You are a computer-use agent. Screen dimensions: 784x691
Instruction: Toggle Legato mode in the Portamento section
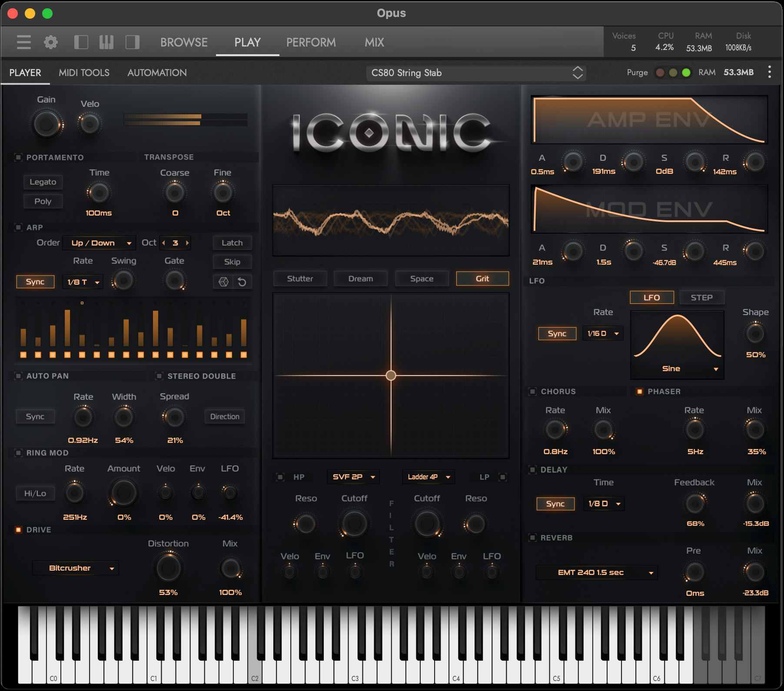coord(43,182)
